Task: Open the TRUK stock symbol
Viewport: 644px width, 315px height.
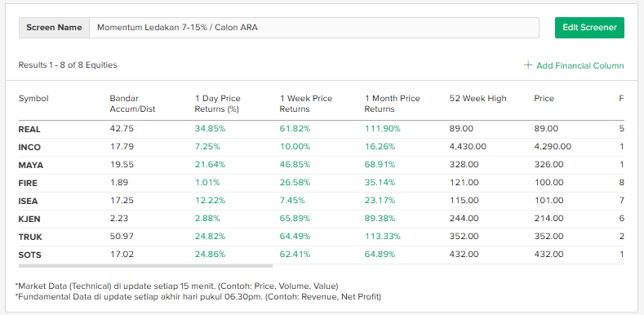Action: 30,237
